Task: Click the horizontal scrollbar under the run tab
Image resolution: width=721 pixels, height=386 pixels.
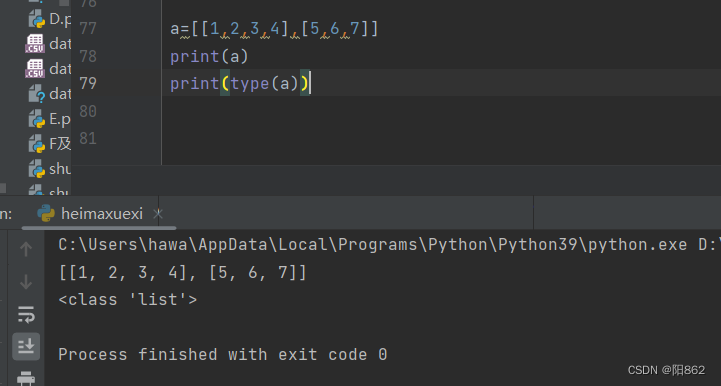Action: click(98, 228)
